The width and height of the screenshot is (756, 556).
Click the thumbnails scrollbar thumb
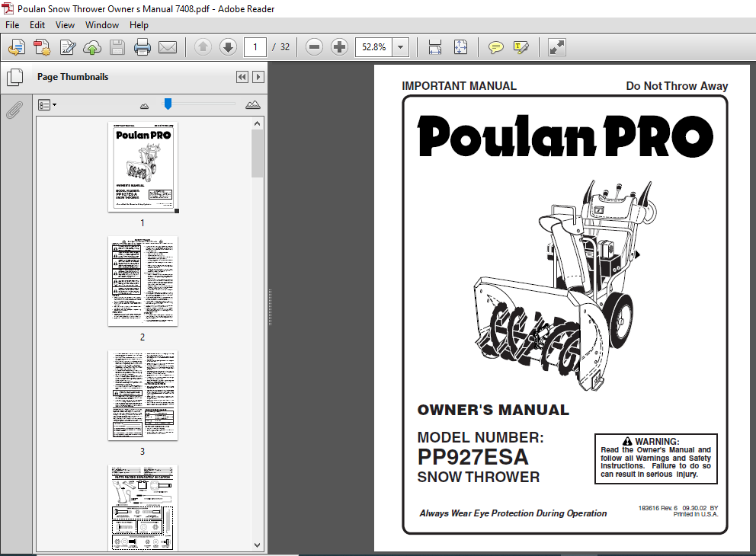257,154
